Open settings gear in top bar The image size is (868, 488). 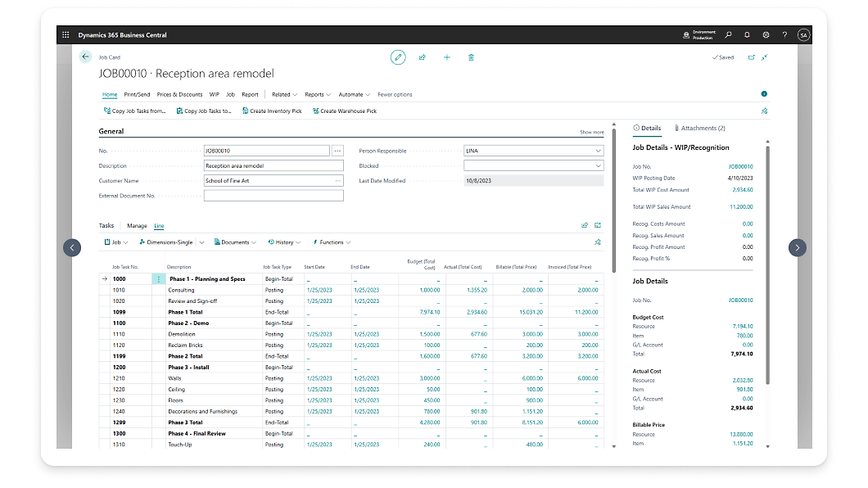coord(766,35)
